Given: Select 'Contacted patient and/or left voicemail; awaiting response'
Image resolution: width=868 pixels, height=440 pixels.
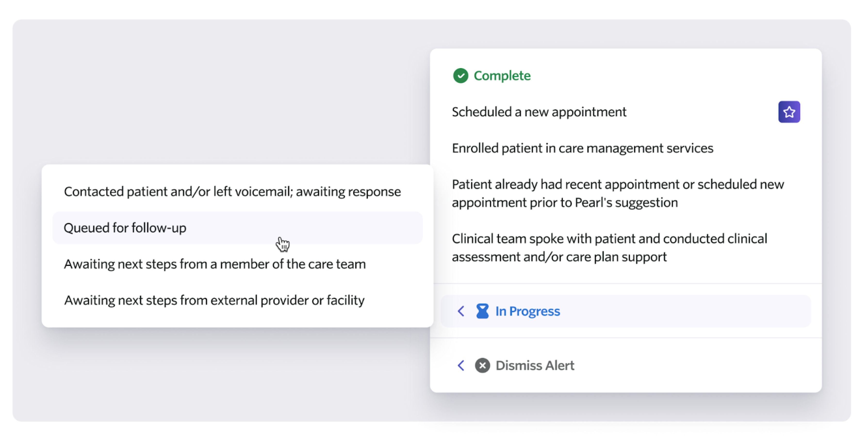Looking at the screenshot, I should (232, 191).
